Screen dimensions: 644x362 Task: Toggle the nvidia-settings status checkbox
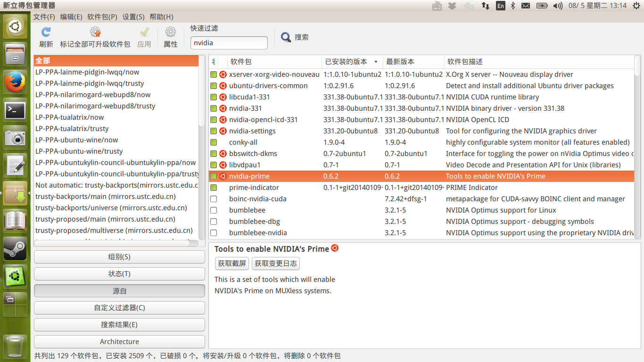[214, 131]
